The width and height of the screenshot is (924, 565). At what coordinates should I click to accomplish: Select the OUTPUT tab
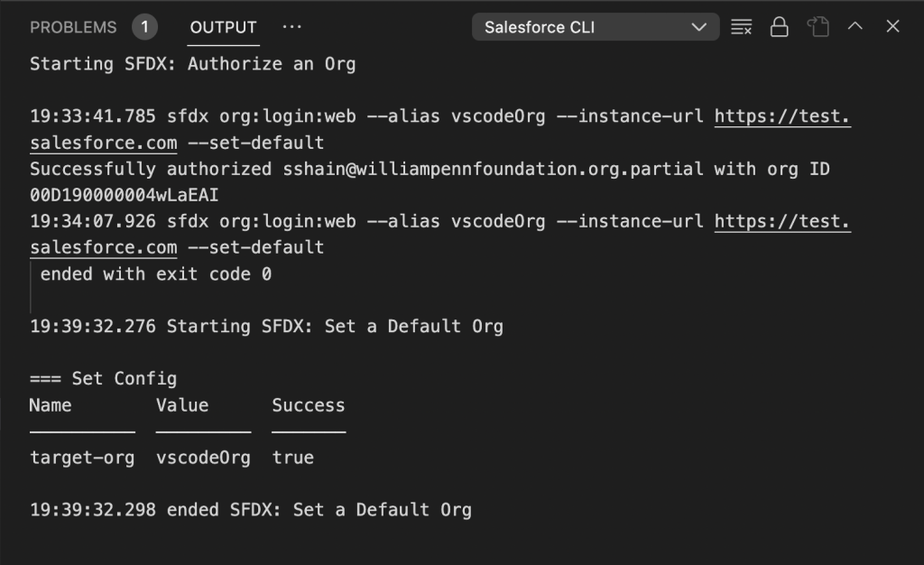click(x=224, y=28)
